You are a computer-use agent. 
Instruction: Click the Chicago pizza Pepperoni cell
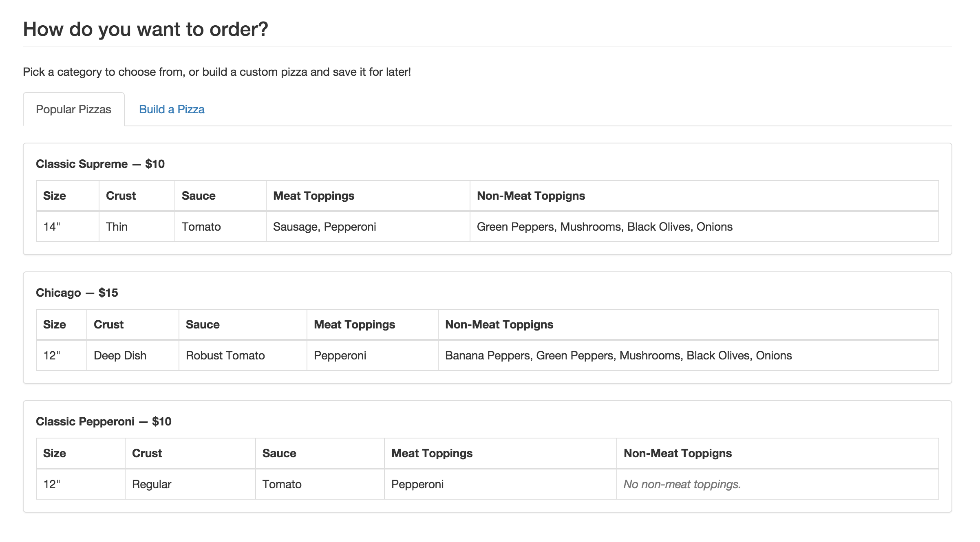click(x=373, y=355)
